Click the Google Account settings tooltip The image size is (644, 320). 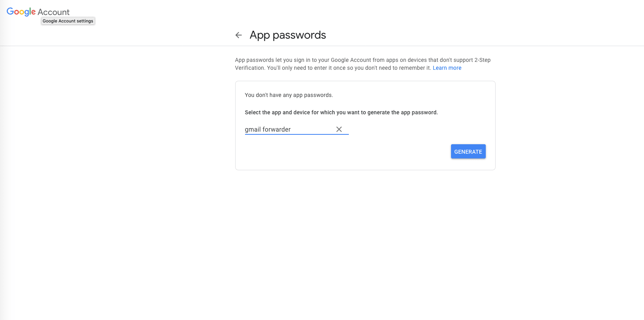click(68, 21)
